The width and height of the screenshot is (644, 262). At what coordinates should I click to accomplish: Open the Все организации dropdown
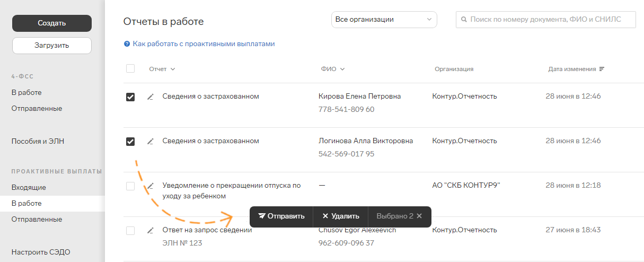click(x=384, y=20)
